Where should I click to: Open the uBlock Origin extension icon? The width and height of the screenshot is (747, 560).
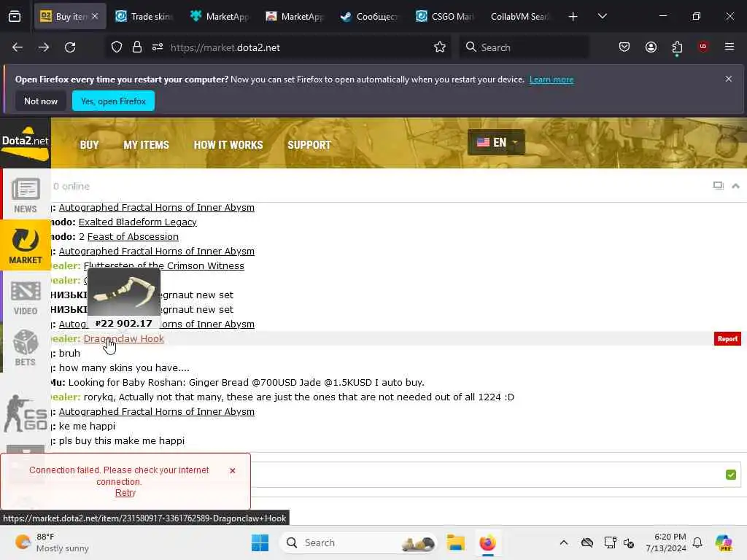tap(703, 47)
